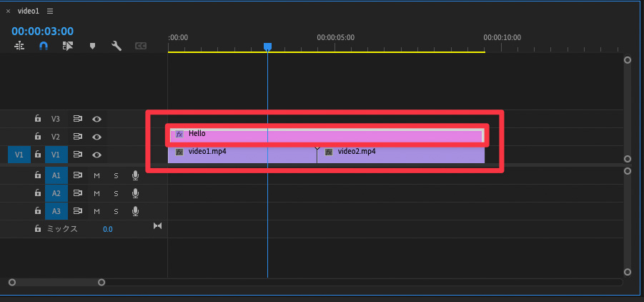This screenshot has height=302, width=644.
Task: Click the nest sequence insert toggle icon
Action: pyautogui.click(x=19, y=46)
